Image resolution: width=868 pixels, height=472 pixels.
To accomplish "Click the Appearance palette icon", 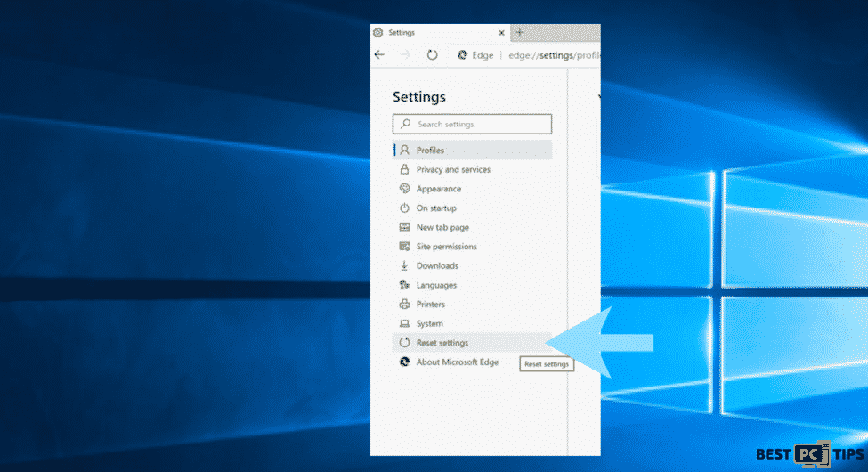I will point(405,189).
